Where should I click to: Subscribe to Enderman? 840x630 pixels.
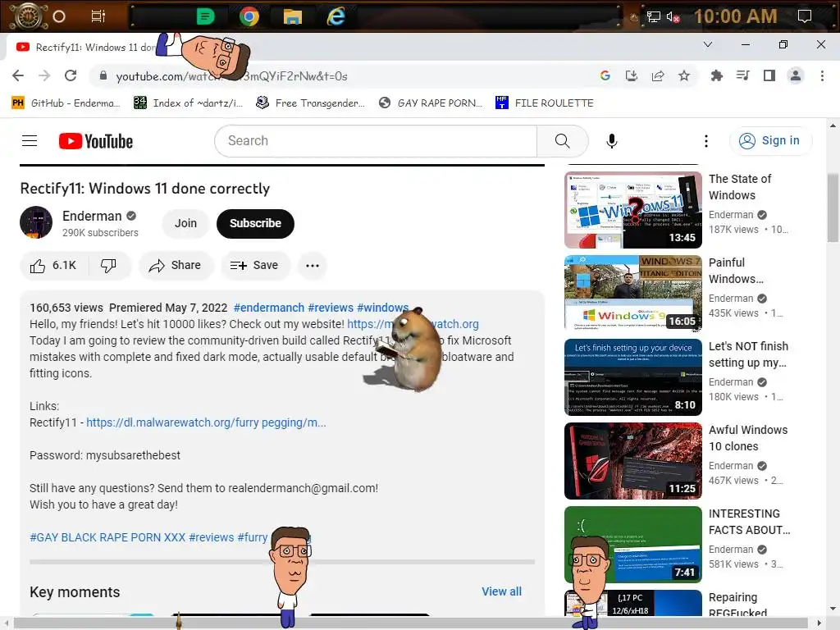point(255,223)
